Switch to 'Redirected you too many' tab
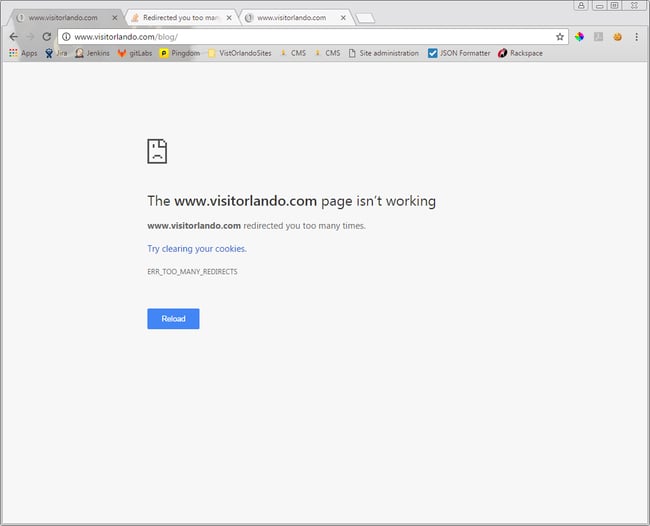The width and height of the screenshot is (650, 526). pos(180,18)
